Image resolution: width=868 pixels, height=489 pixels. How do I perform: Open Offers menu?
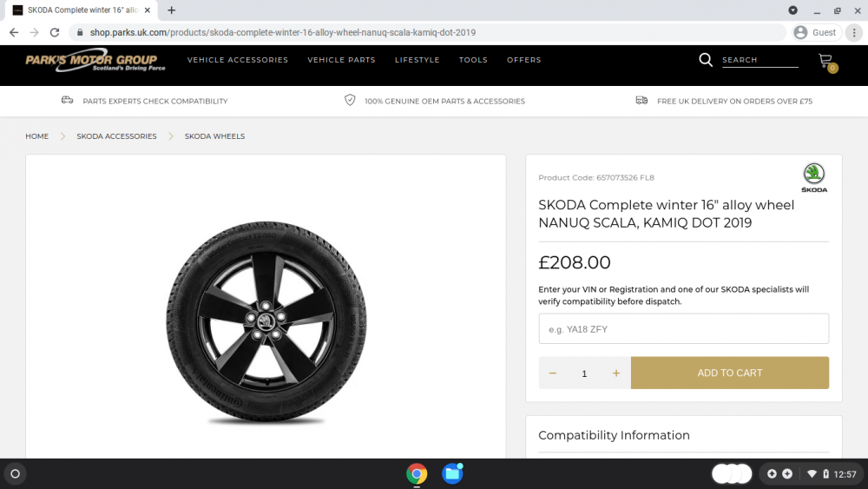click(523, 60)
